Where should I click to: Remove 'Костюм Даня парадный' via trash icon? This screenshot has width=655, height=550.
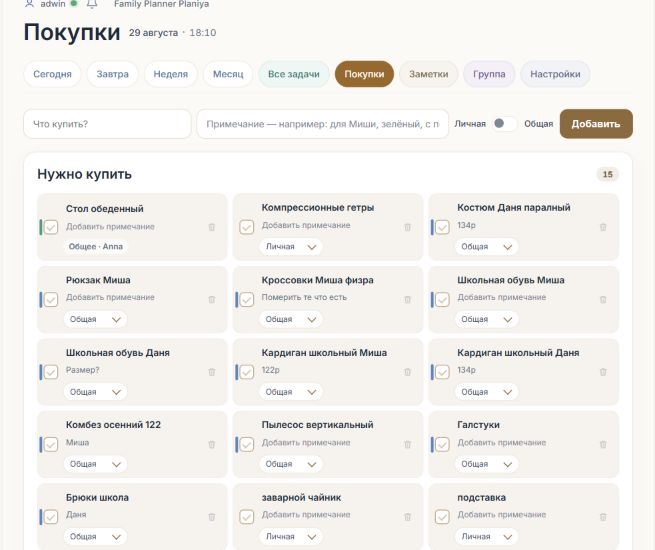pos(603,227)
